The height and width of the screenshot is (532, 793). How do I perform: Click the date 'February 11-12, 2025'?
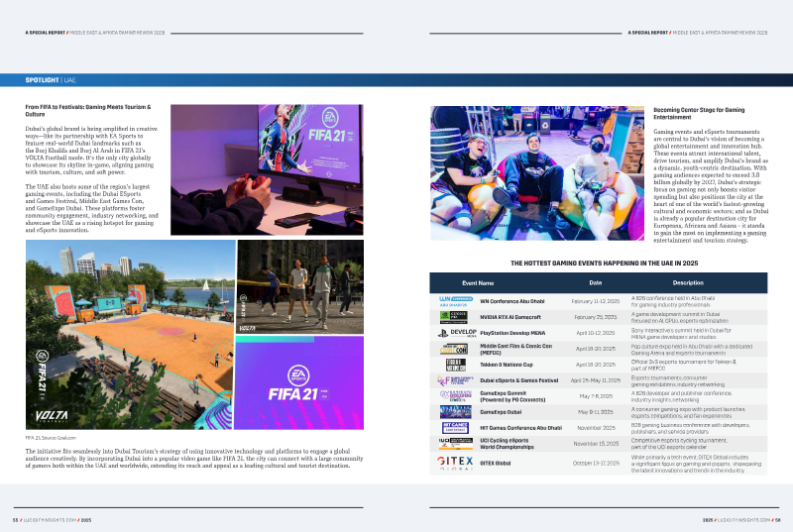pos(596,301)
